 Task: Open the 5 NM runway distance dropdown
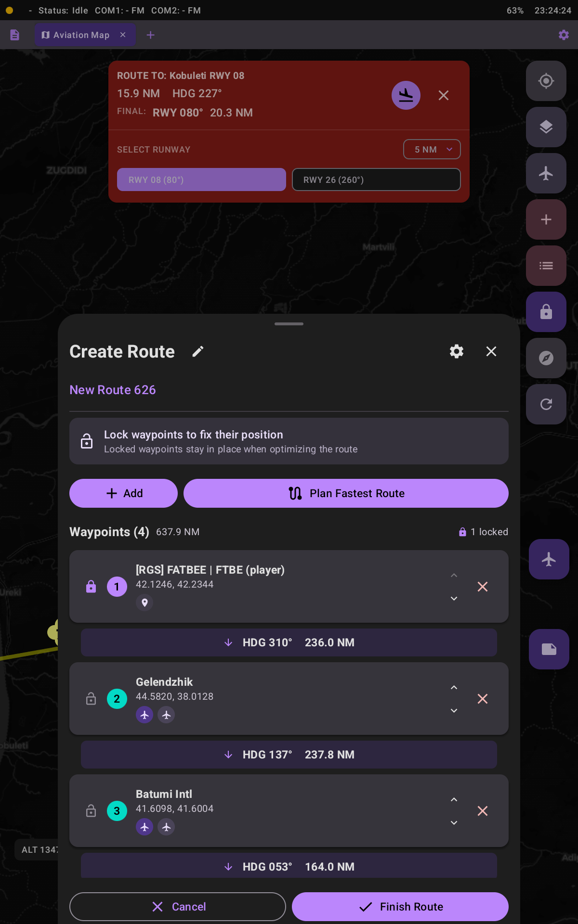pos(432,149)
